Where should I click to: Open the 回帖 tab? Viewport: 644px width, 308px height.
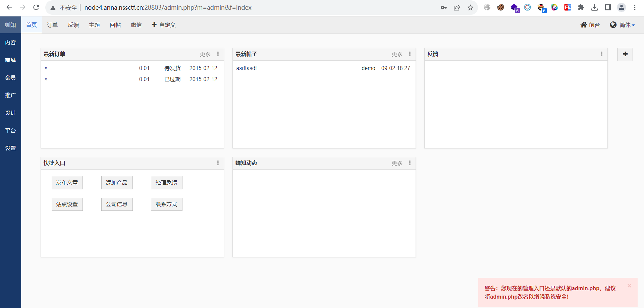tap(115, 25)
